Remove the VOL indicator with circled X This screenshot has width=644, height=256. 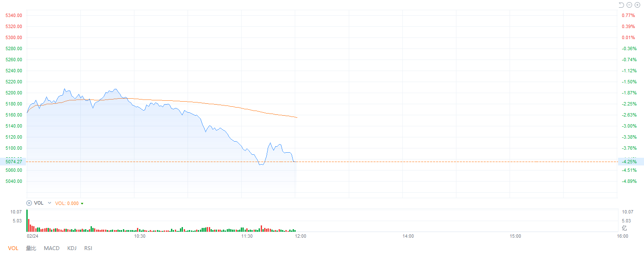29,203
